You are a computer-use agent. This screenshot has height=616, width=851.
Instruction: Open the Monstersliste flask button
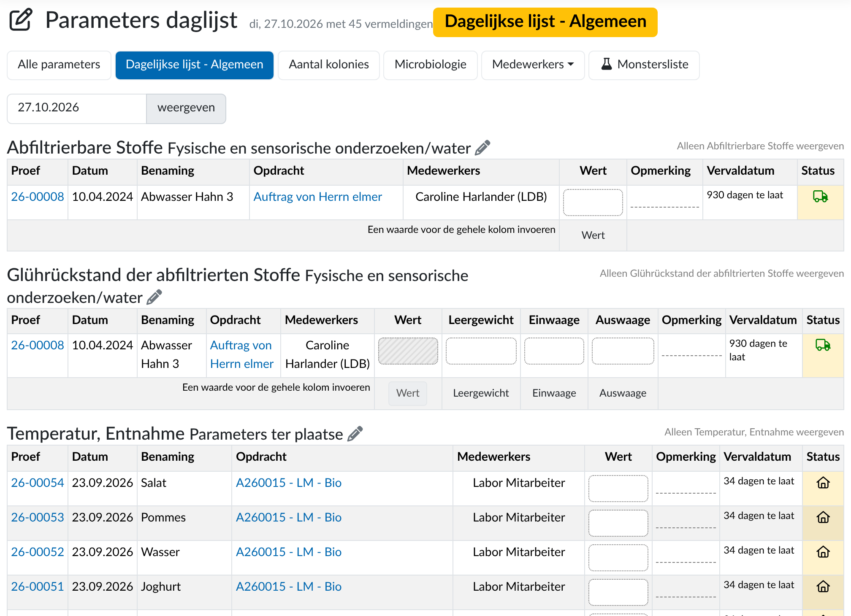(x=644, y=65)
